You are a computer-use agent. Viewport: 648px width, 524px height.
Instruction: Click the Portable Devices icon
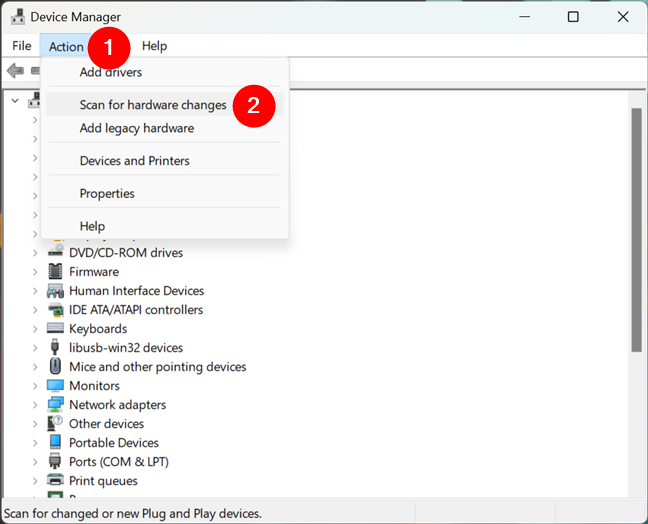point(55,442)
